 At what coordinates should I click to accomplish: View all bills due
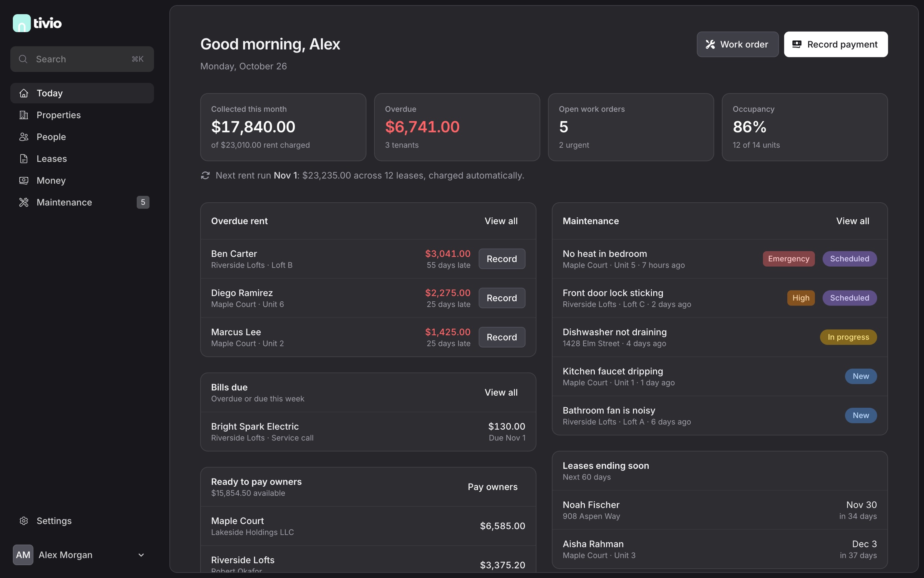pyautogui.click(x=501, y=392)
